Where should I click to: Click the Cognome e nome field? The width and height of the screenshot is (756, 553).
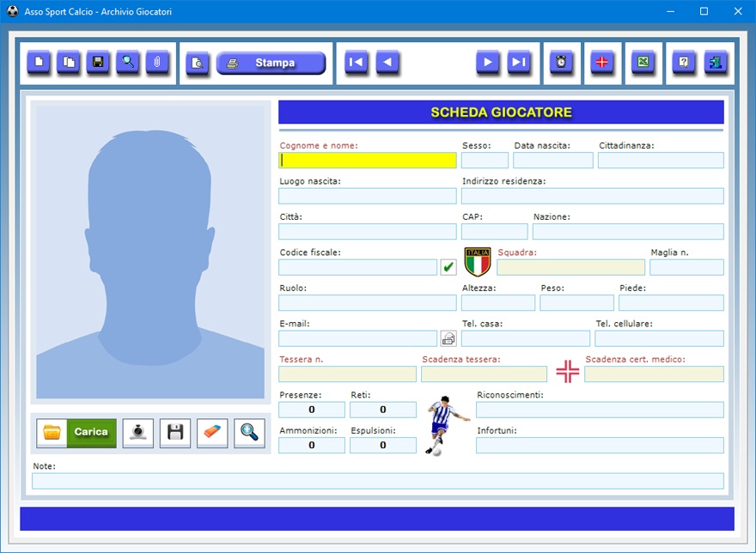368,160
